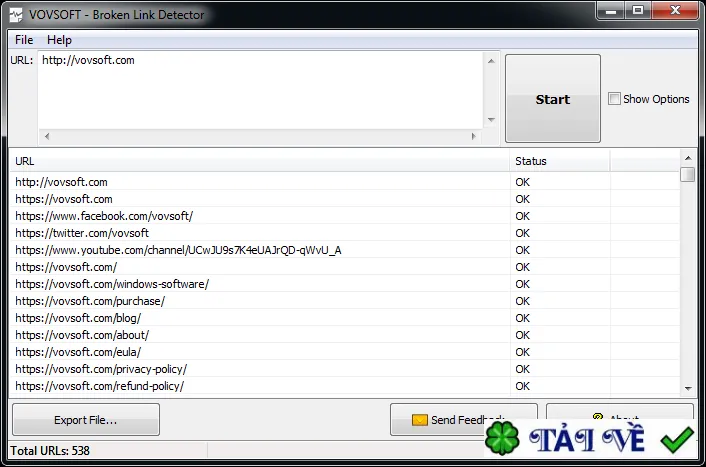This screenshot has width=706, height=467.
Task: Select the twitter.com/vovsoft row
Action: click(x=344, y=233)
